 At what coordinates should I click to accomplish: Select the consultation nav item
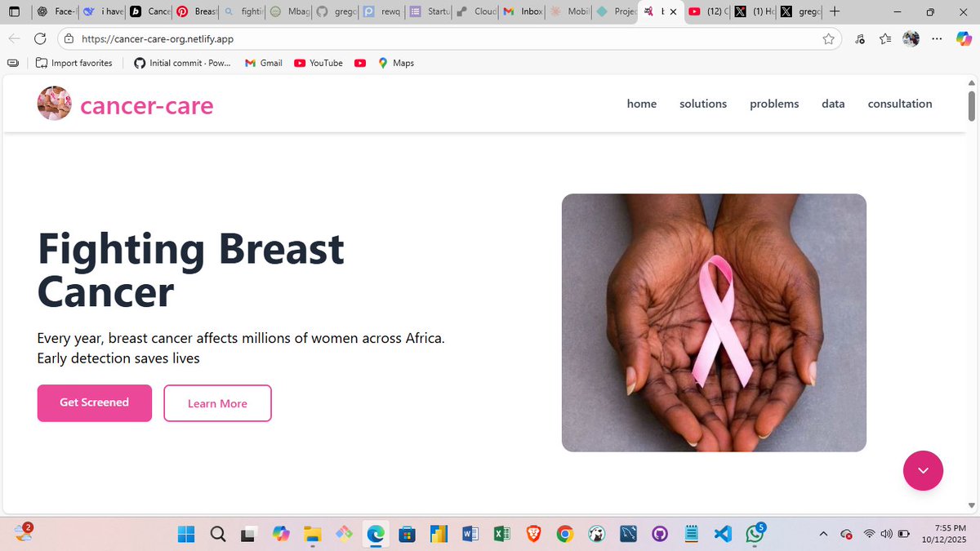click(900, 104)
